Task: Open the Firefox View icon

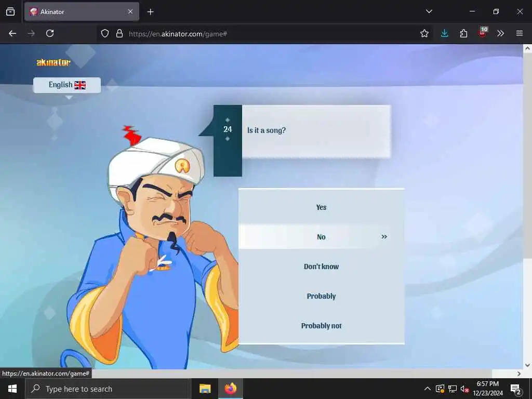Action: coord(10,11)
